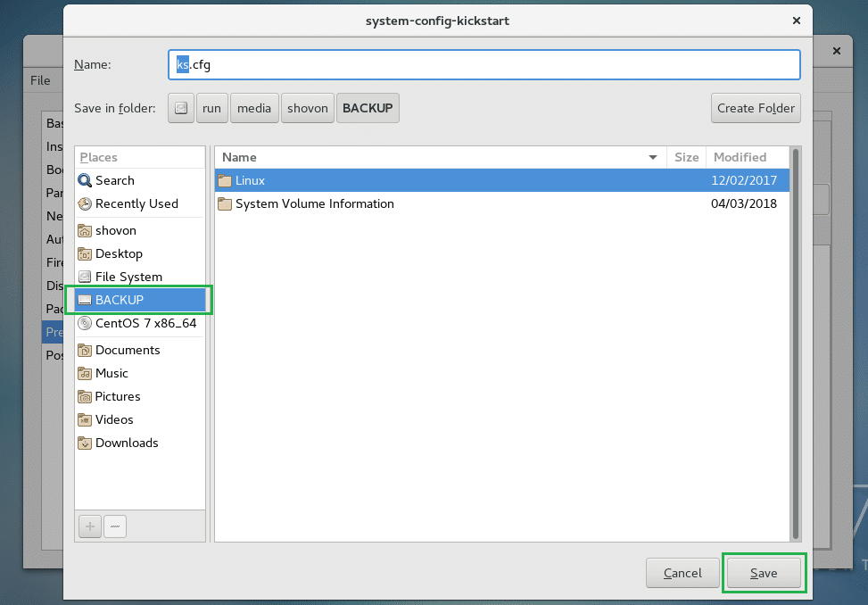Go to the run path segment
Viewport: 868px width, 605px height.
tap(212, 108)
